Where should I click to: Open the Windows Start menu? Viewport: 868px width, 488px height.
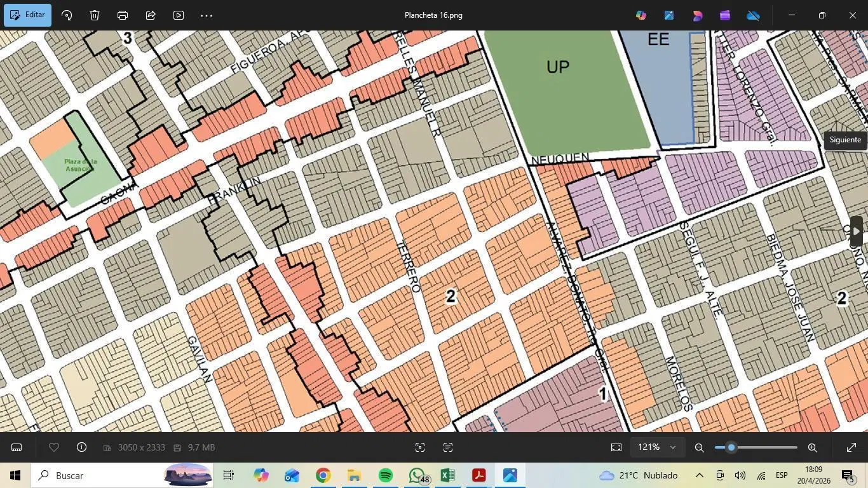[15, 475]
